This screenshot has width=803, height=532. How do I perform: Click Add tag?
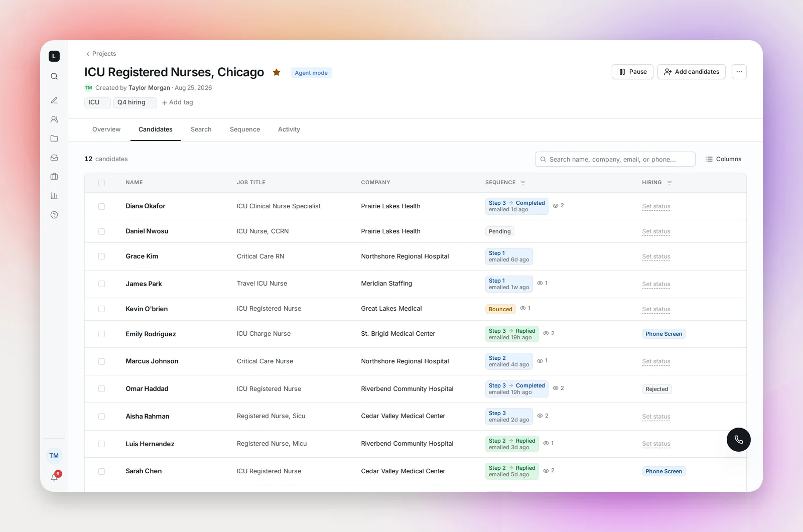177,102
